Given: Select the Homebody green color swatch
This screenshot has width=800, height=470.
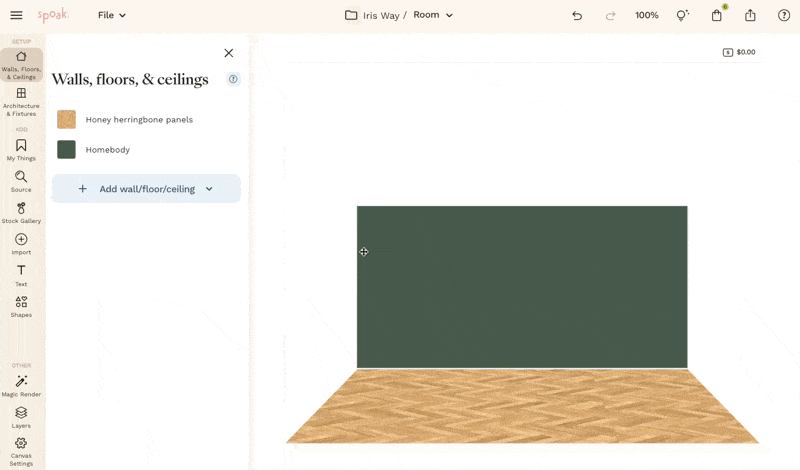Looking at the screenshot, I should click(66, 150).
